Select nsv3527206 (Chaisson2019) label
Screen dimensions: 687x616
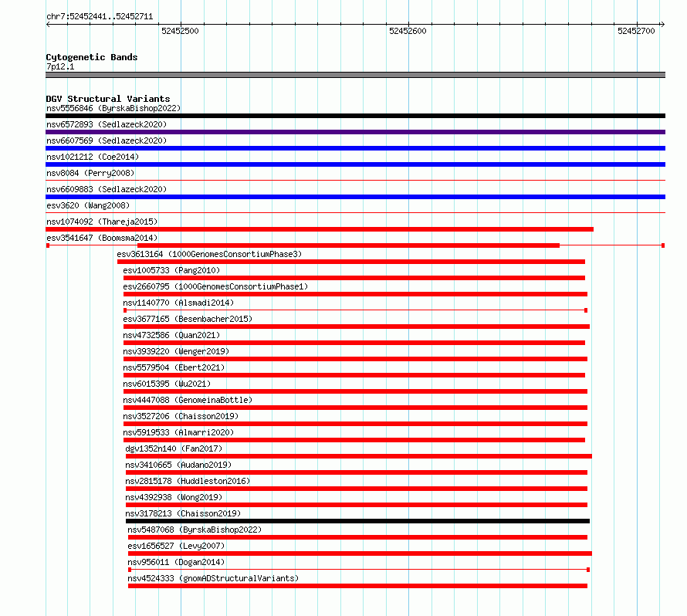(181, 416)
